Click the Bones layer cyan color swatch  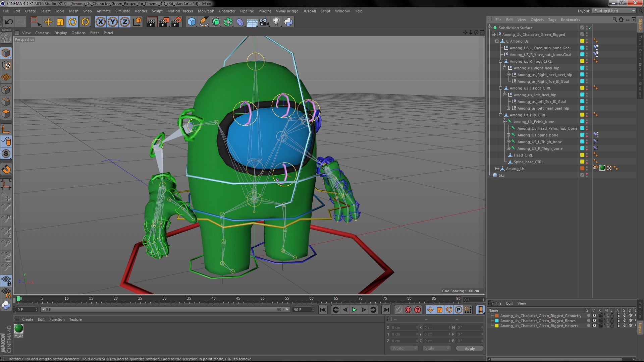pyautogui.click(x=497, y=321)
